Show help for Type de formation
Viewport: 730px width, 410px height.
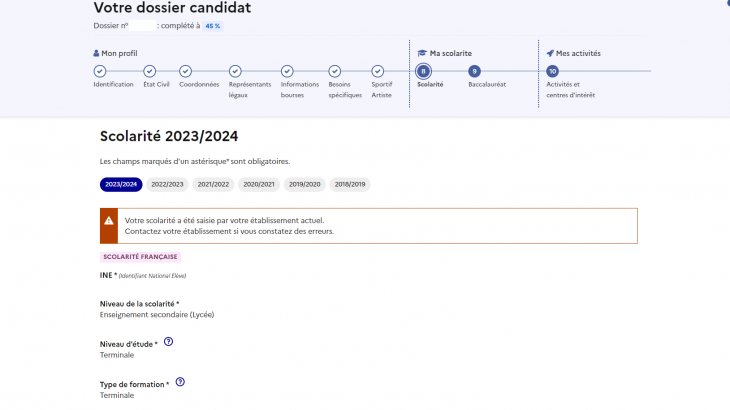click(180, 382)
